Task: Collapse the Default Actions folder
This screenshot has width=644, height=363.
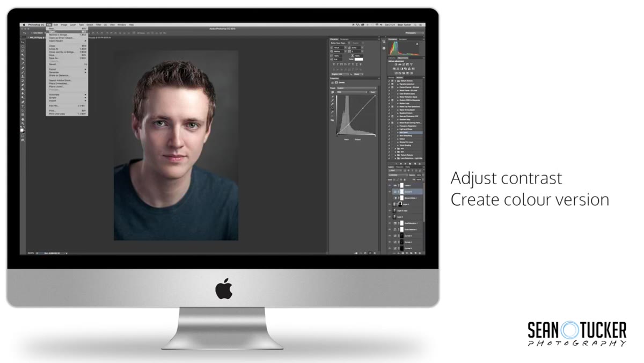Action: coord(396,81)
